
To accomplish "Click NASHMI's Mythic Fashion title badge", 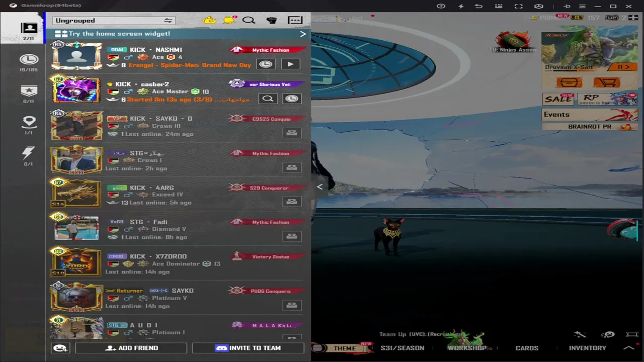I will point(268,50).
